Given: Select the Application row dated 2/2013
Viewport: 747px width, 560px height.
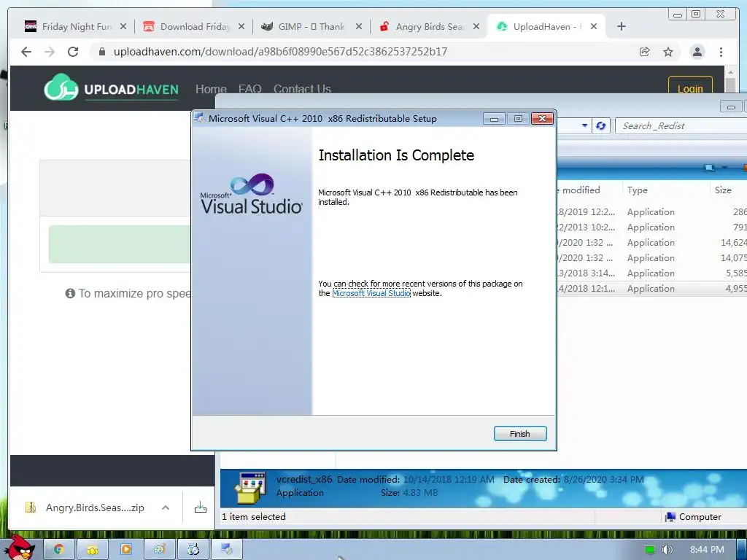Looking at the screenshot, I should tap(651, 227).
